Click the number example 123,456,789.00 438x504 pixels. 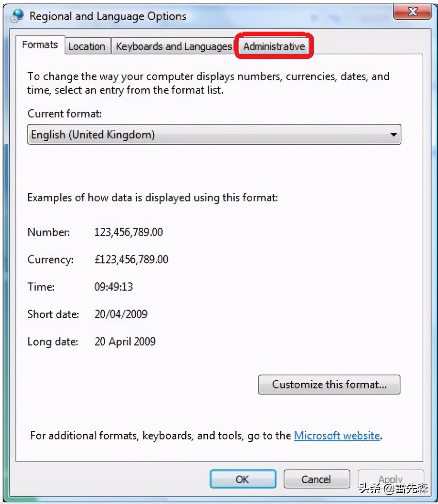(129, 232)
